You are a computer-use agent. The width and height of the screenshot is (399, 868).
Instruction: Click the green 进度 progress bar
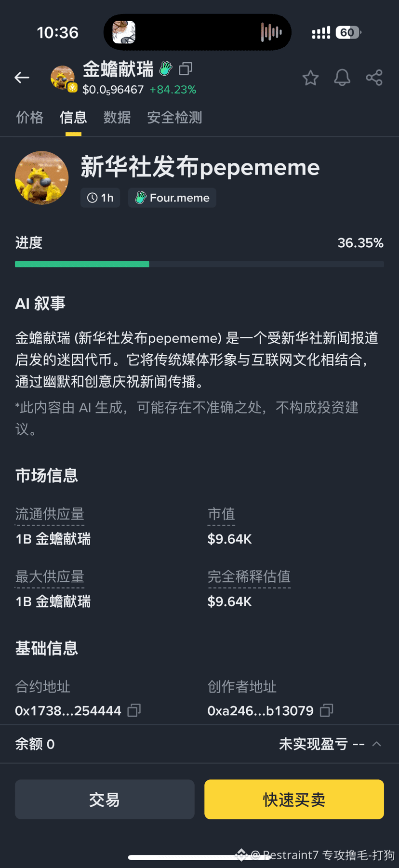[82, 264]
